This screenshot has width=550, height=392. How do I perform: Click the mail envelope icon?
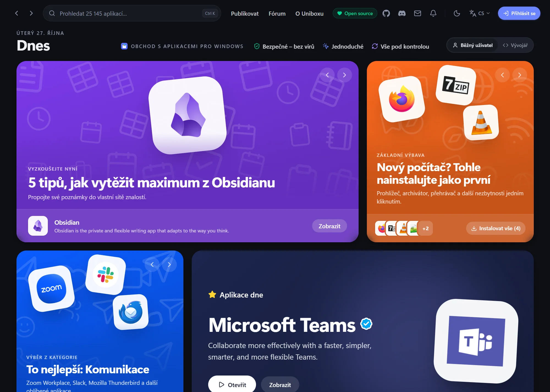click(x=417, y=13)
